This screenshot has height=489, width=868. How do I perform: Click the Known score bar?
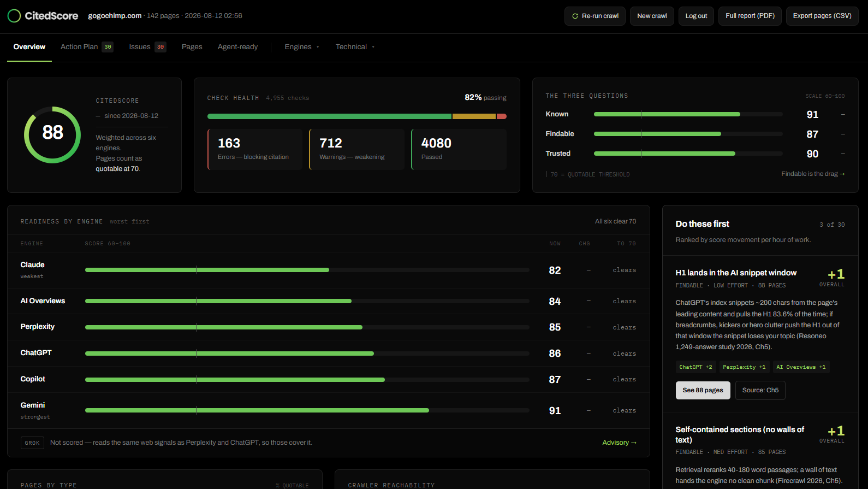click(x=688, y=114)
